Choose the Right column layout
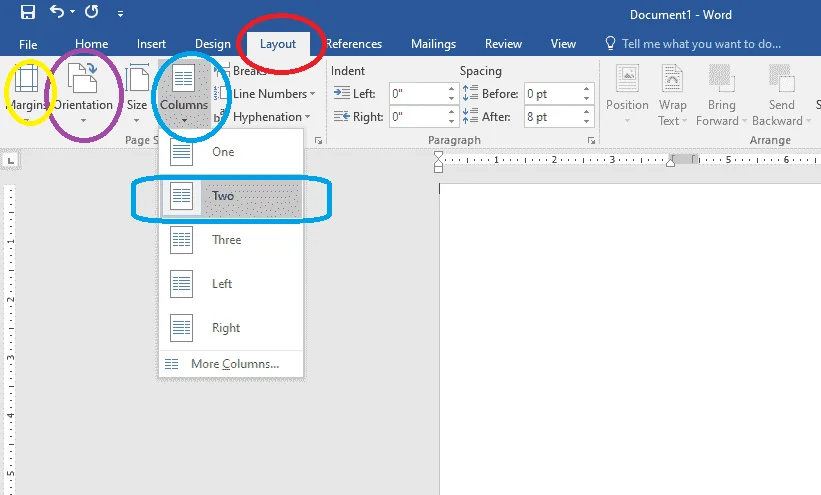Screen dimensions: 821x495 231,328
